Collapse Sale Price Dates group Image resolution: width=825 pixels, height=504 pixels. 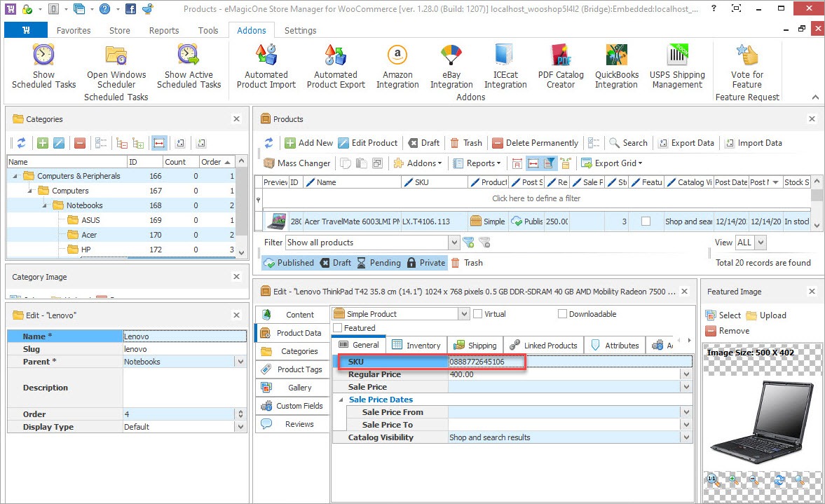[341, 400]
